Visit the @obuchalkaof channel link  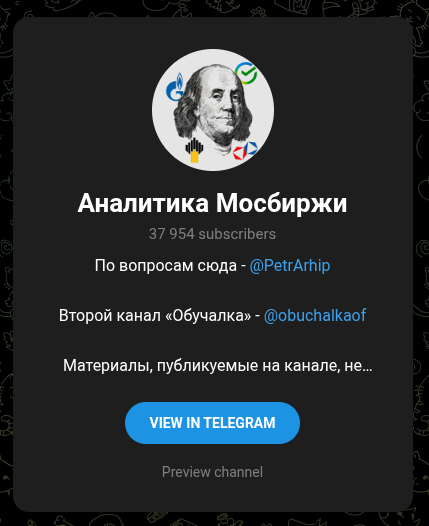click(x=315, y=315)
